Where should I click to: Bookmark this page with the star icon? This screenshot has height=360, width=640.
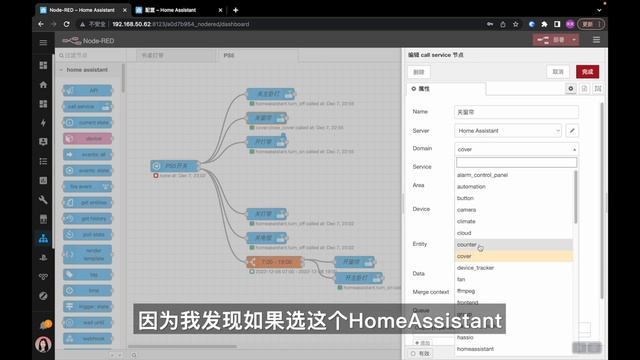click(x=516, y=24)
